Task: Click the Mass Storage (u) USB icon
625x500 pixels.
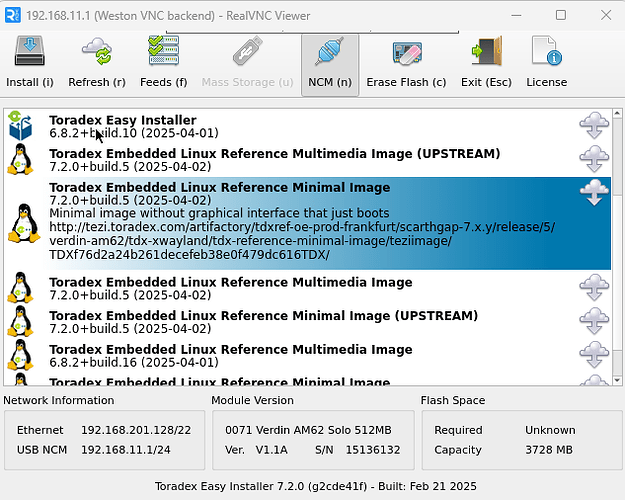Action: (247, 51)
